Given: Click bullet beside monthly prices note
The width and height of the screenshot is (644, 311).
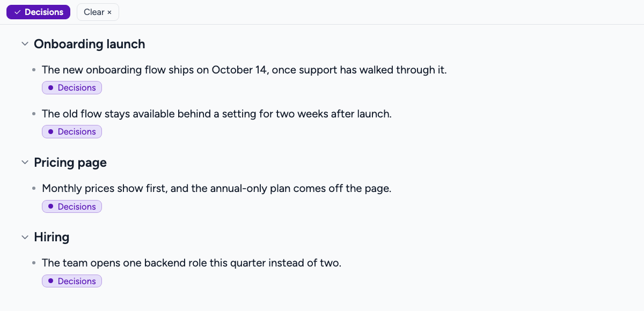Looking at the screenshot, I should tap(34, 189).
